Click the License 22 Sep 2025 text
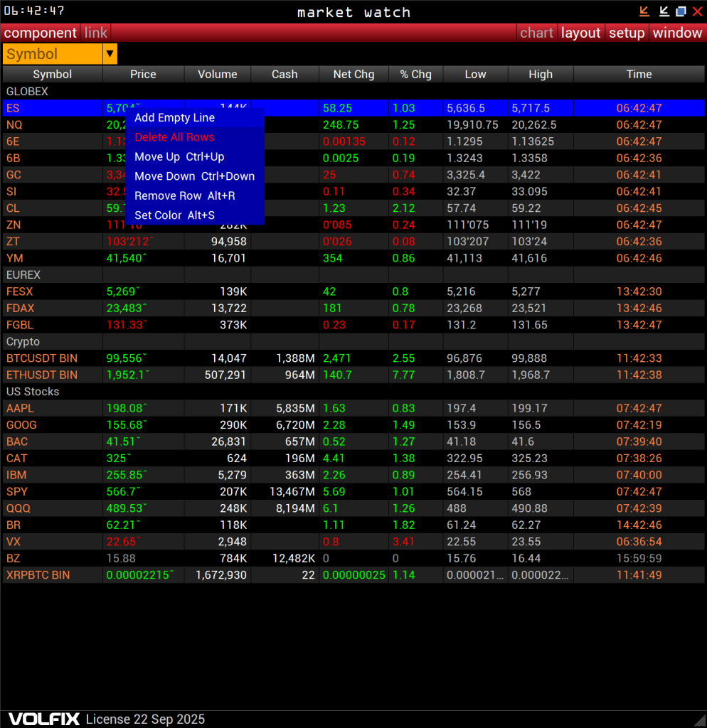 click(145, 719)
